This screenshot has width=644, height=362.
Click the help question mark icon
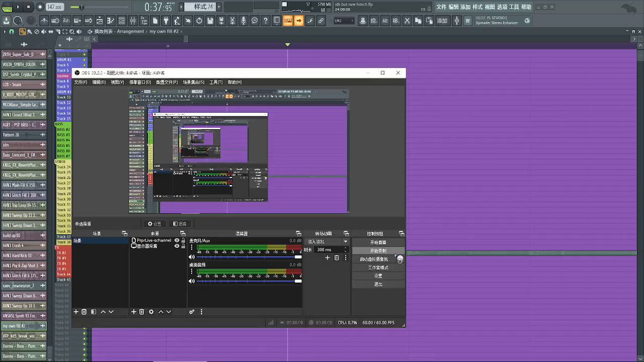[265, 20]
